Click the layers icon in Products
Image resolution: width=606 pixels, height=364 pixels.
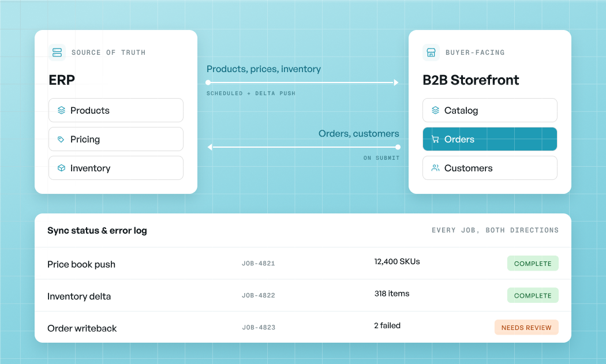pyautogui.click(x=61, y=110)
